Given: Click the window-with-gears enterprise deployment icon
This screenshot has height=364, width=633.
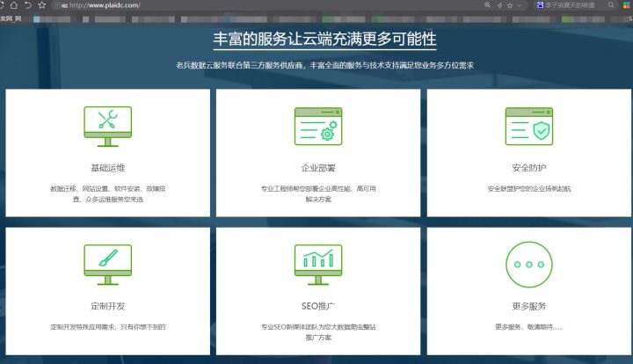Looking at the screenshot, I should pos(318,127).
